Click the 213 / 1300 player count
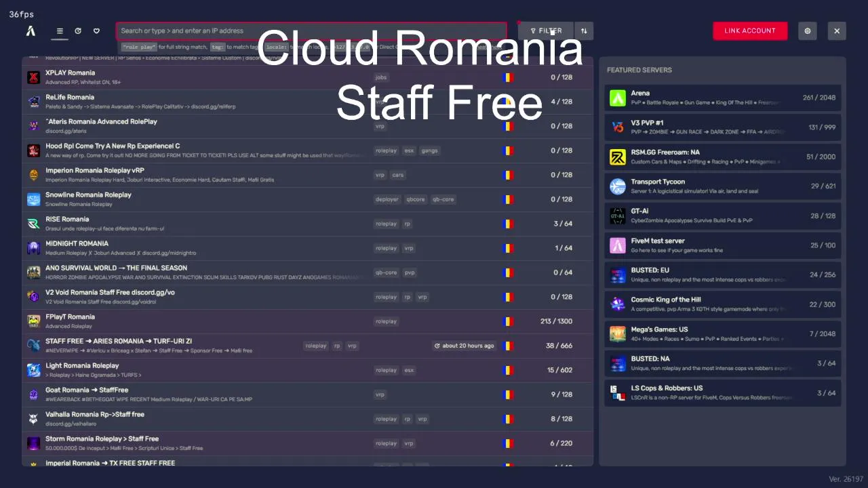Viewport: 868px width, 488px height. pos(556,321)
